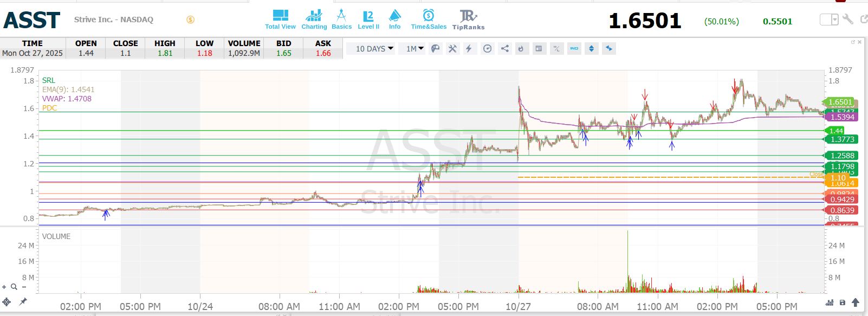868x316 pixels.
Task: Click the green 1.3773 level tag
Action: click(x=842, y=139)
